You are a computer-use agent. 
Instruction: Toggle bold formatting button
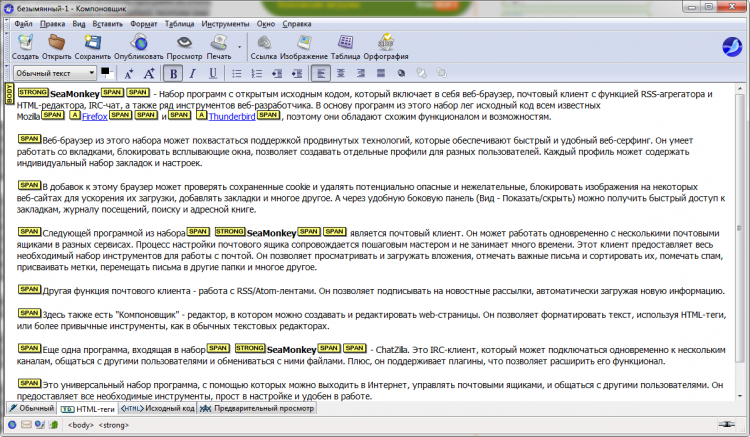173,74
